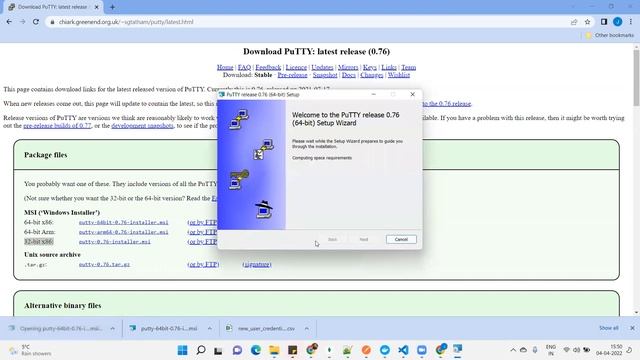
Task: Select the Download PuTTY latest release tab
Action: (x=53, y=7)
